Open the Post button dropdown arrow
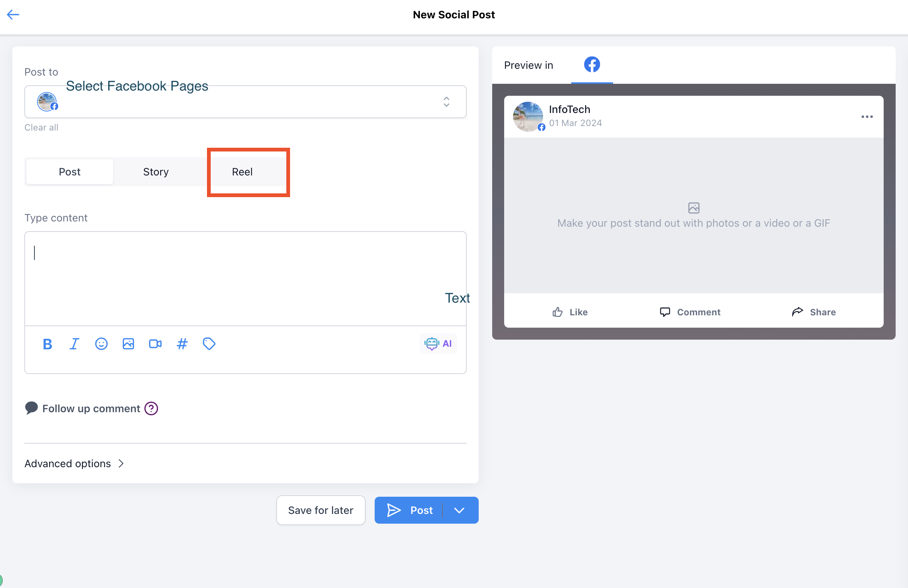This screenshot has width=908, height=588. (x=459, y=510)
